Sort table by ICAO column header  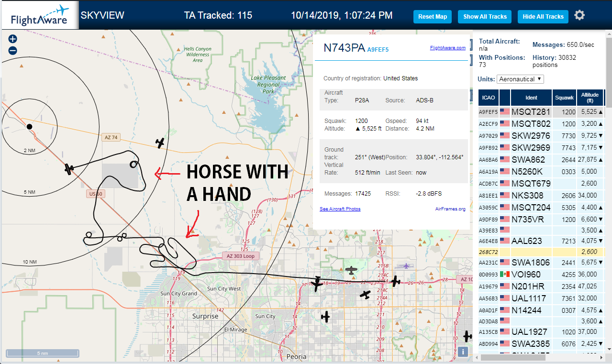click(489, 98)
